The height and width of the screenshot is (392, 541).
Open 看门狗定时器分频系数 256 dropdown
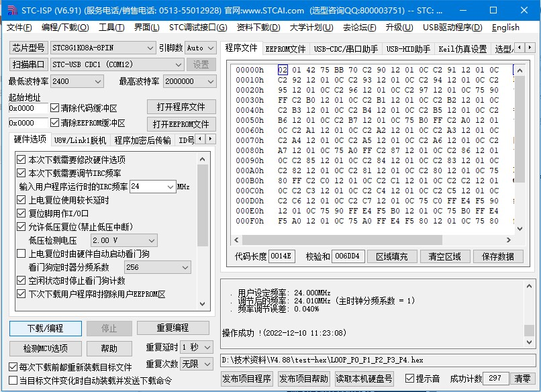pos(157,267)
